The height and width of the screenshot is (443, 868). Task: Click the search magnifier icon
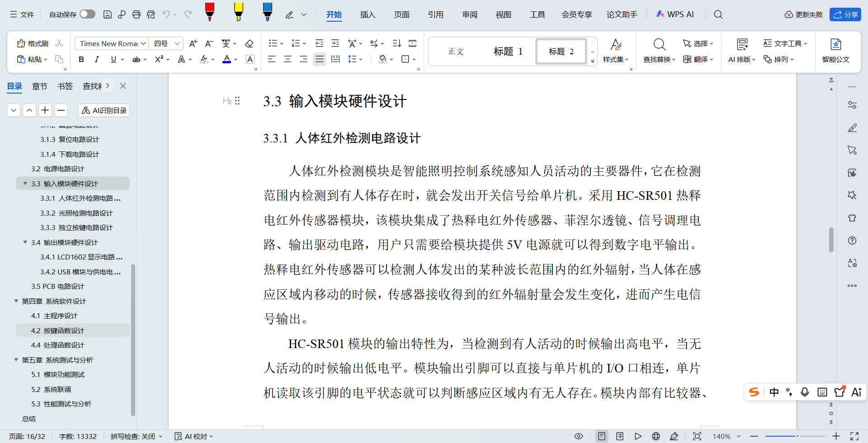tap(718, 14)
